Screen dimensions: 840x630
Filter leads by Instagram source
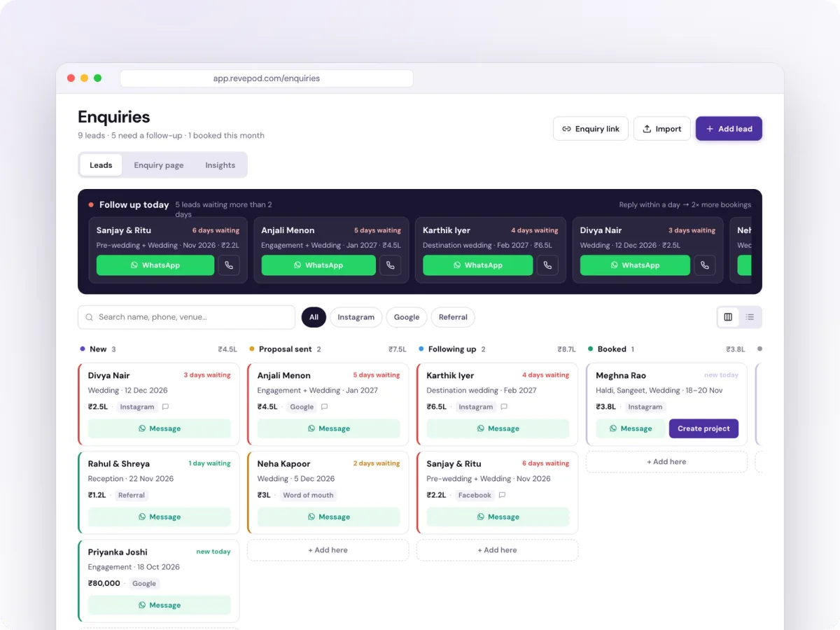click(x=356, y=317)
